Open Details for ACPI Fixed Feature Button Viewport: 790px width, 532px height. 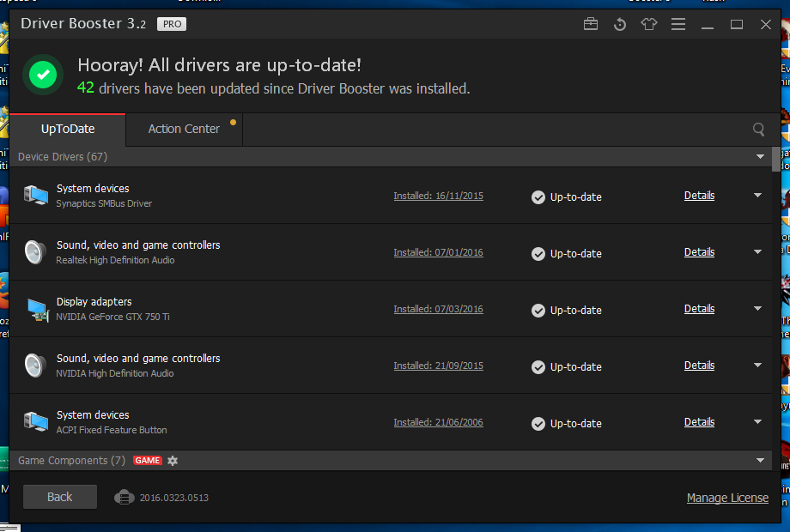pos(699,422)
